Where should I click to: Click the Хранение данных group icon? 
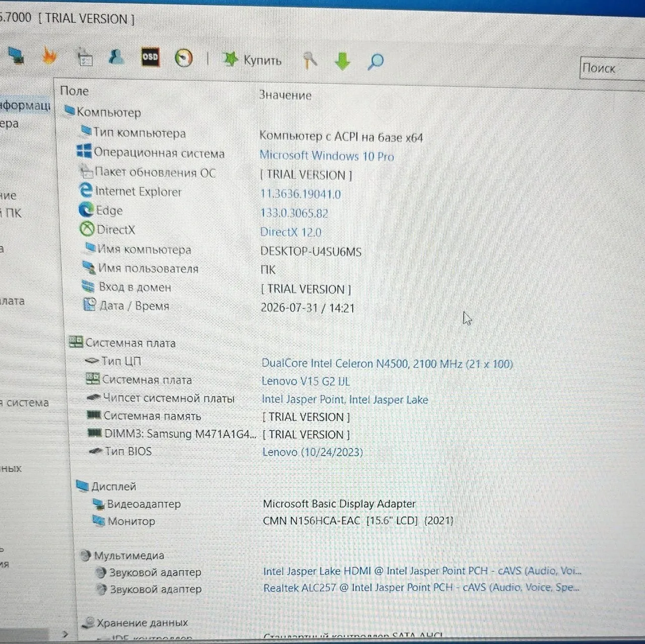88,623
